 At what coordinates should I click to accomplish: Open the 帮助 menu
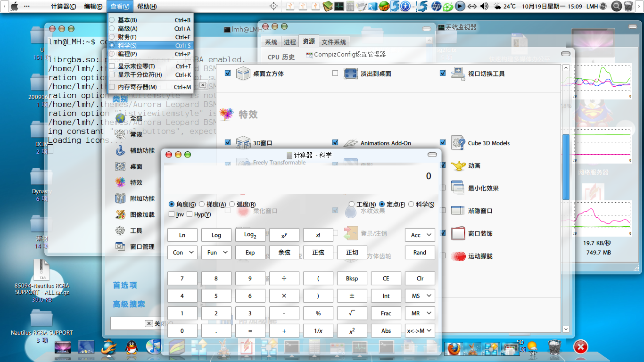coord(147,6)
